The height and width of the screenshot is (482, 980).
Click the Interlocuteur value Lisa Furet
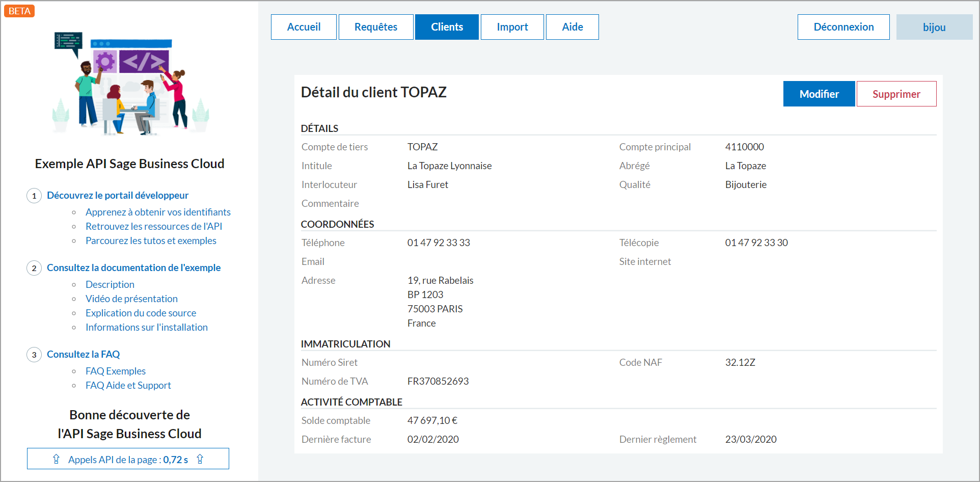[427, 184]
